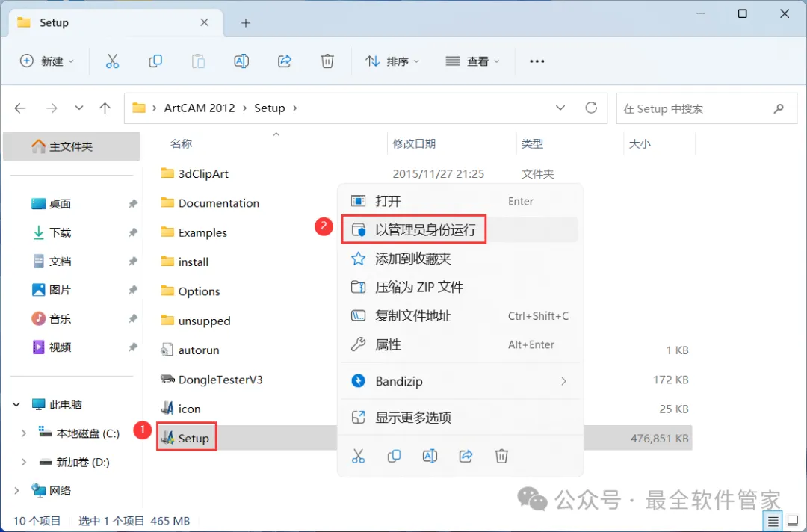
Task: Open the 新建 dropdown menu
Action: [x=47, y=61]
